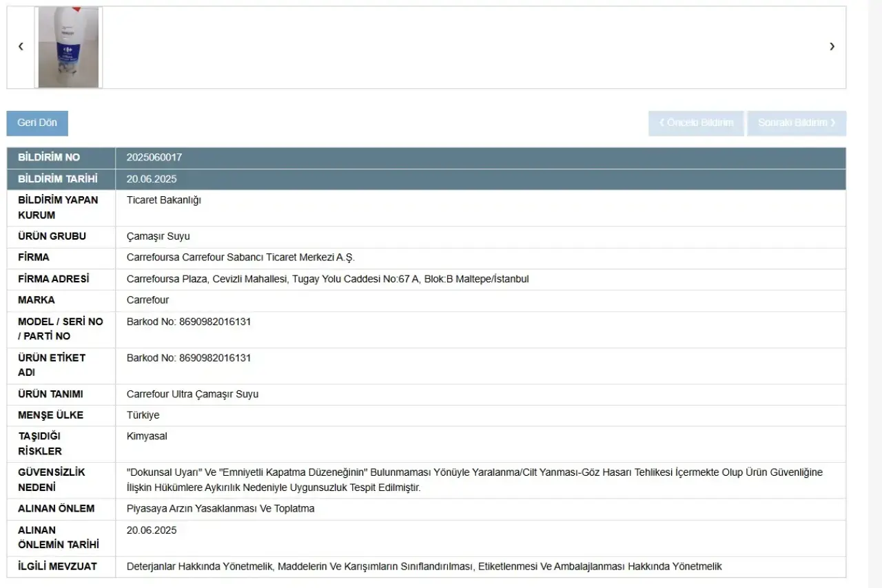Click the notification number 2025060017
The image size is (882, 588).
(154, 158)
